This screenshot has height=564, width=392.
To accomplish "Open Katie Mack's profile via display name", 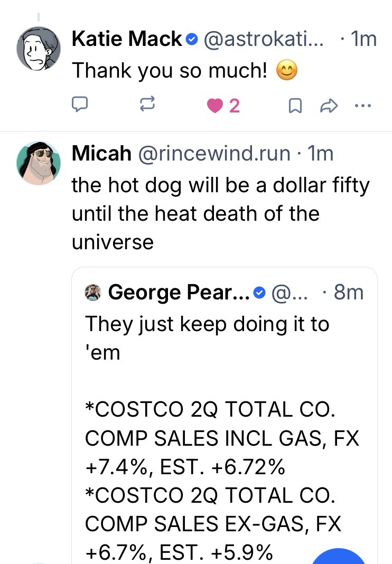I will coord(127,40).
